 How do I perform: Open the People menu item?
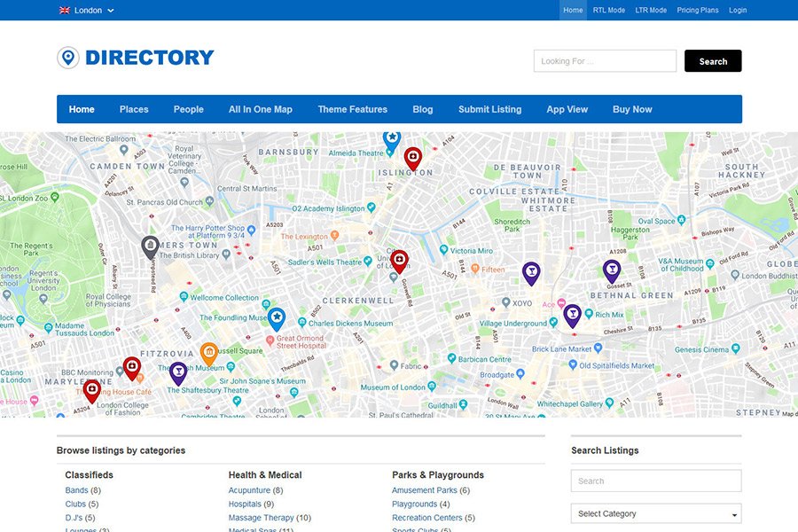[x=188, y=109]
